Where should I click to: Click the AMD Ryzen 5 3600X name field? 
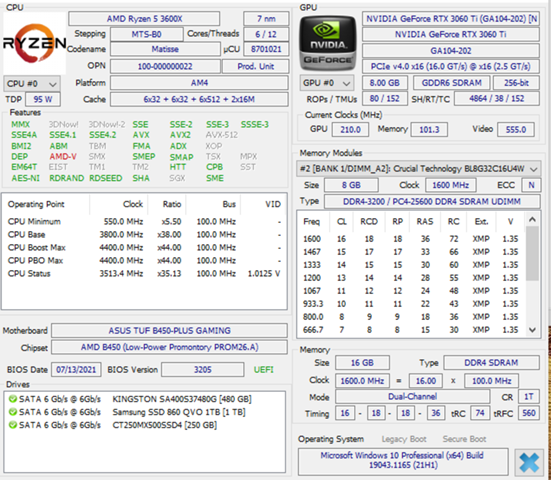pyautogui.click(x=144, y=19)
